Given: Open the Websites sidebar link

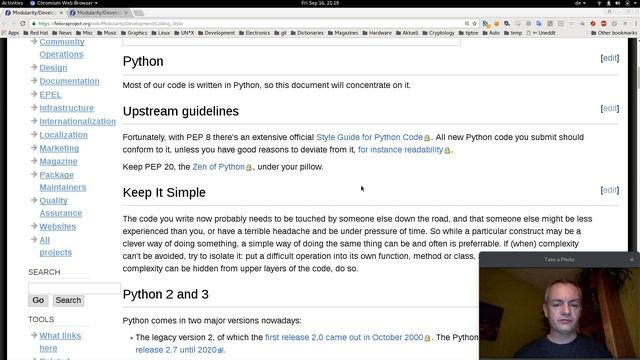Looking at the screenshot, I should [58, 227].
